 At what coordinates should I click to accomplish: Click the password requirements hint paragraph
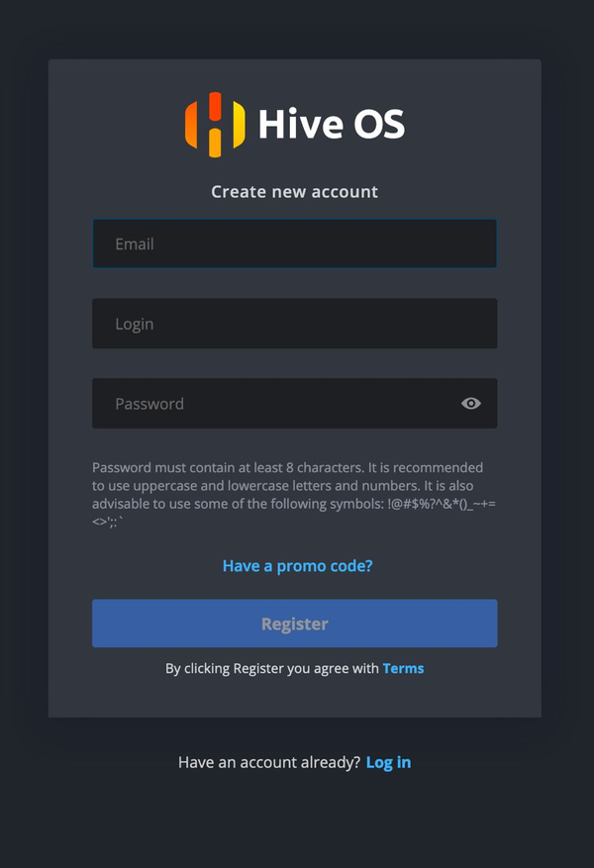coord(294,494)
